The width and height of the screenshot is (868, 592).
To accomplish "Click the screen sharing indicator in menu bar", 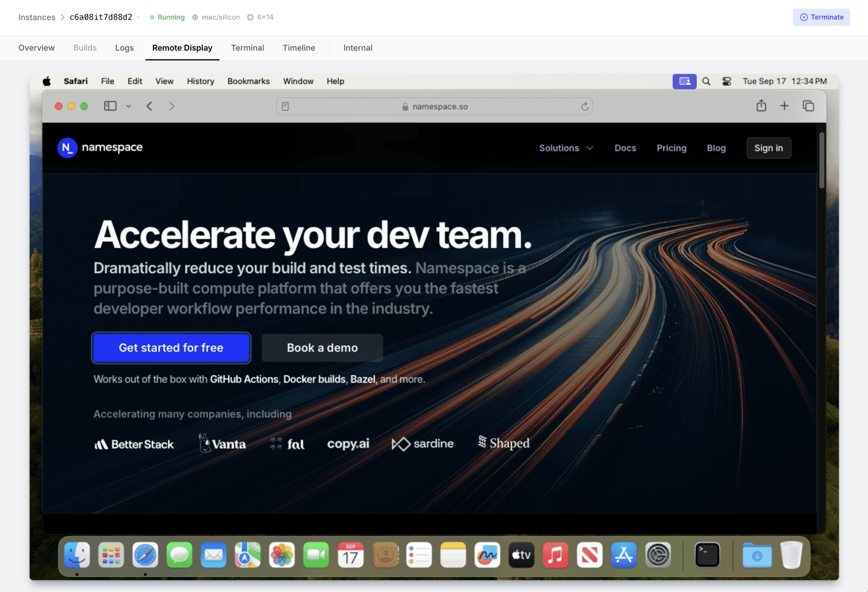I will click(684, 81).
